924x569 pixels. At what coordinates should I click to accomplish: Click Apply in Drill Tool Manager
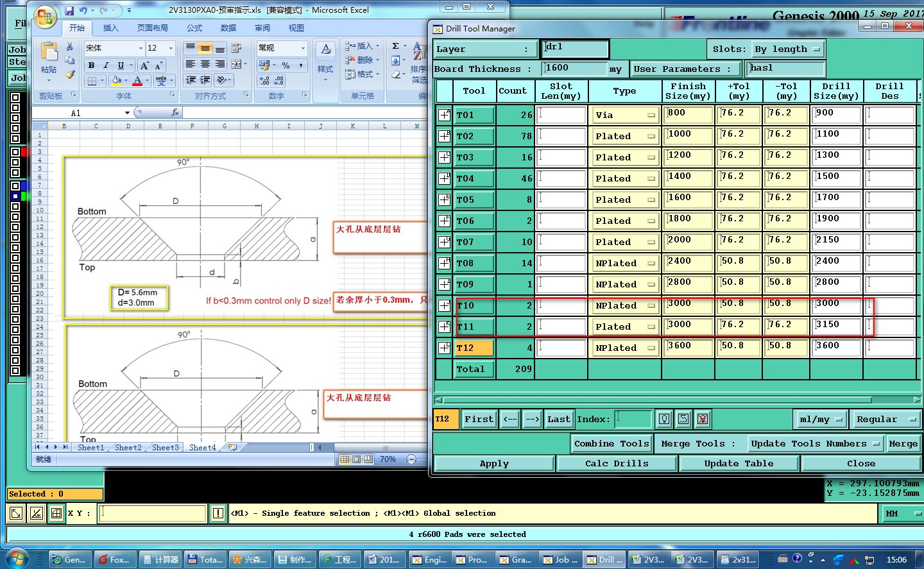pos(494,463)
